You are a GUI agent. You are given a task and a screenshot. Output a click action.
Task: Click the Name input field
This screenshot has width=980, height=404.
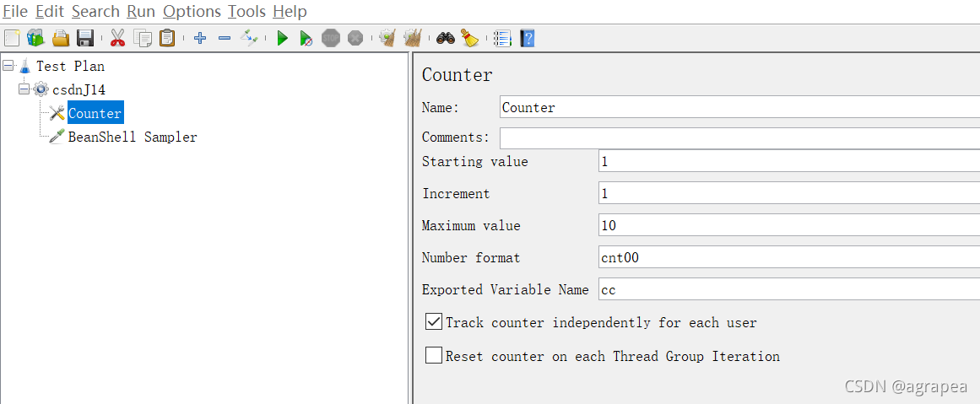(739, 107)
